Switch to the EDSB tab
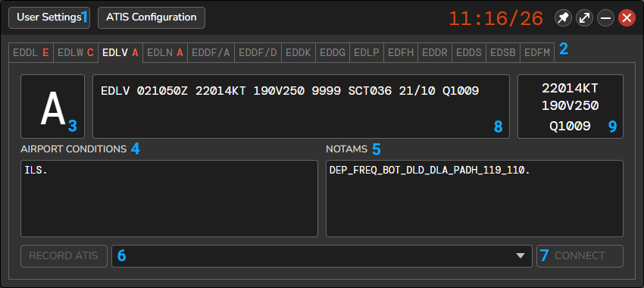This screenshot has width=644, height=288. 503,53
